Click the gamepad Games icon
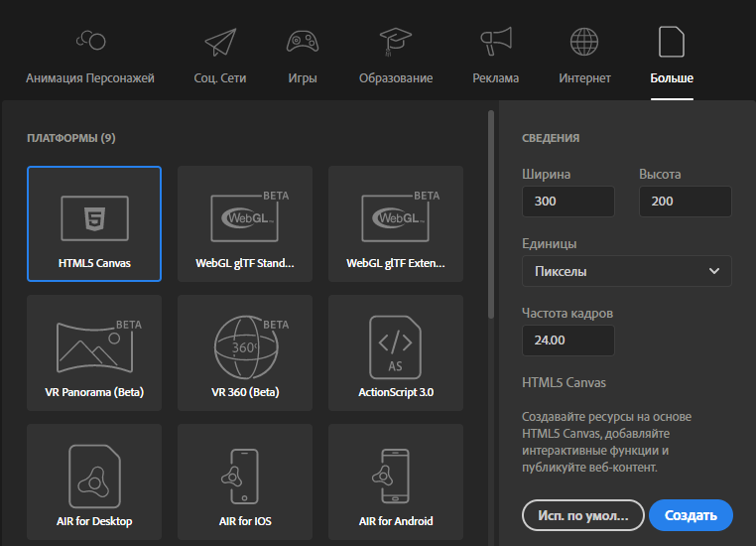This screenshot has height=546, width=756. [303, 42]
